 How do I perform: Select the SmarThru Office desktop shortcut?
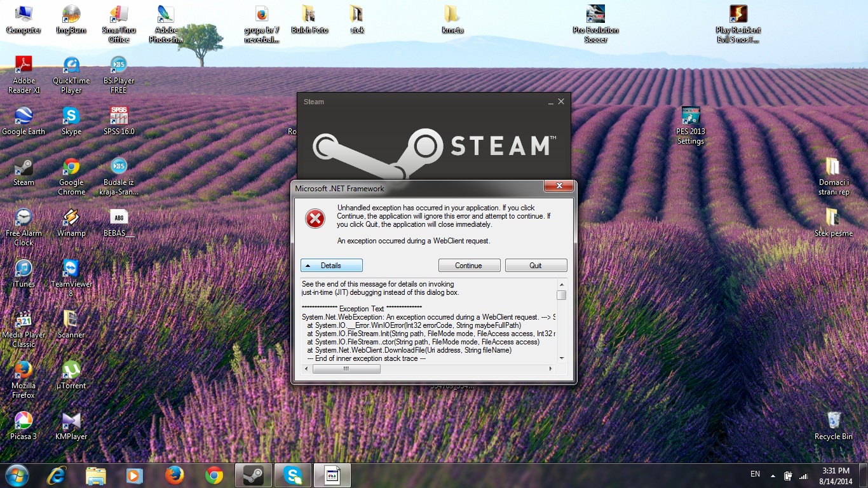pyautogui.click(x=119, y=24)
